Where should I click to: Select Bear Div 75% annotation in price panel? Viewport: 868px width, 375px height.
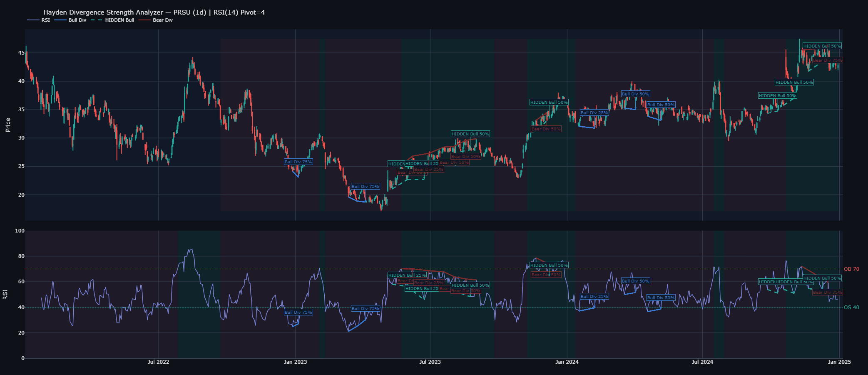coord(828,60)
